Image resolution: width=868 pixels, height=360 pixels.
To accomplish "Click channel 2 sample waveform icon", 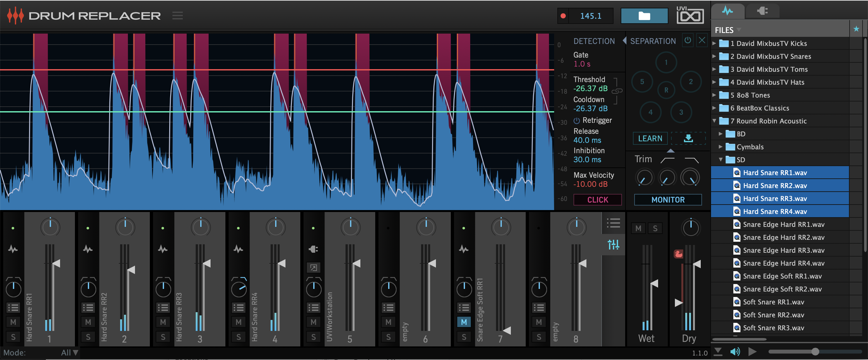I will (88, 249).
